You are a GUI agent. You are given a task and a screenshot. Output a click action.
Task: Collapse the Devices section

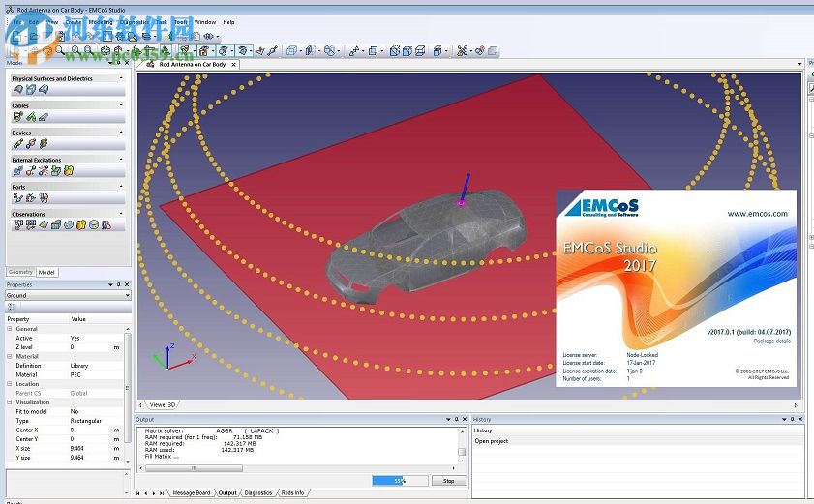(121, 133)
